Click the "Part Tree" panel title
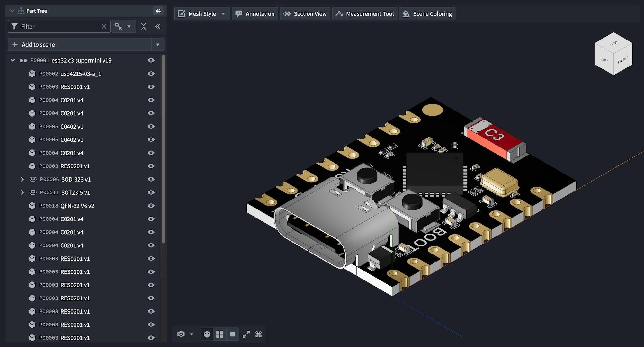Screen dimensions: 644x347 click(37, 11)
